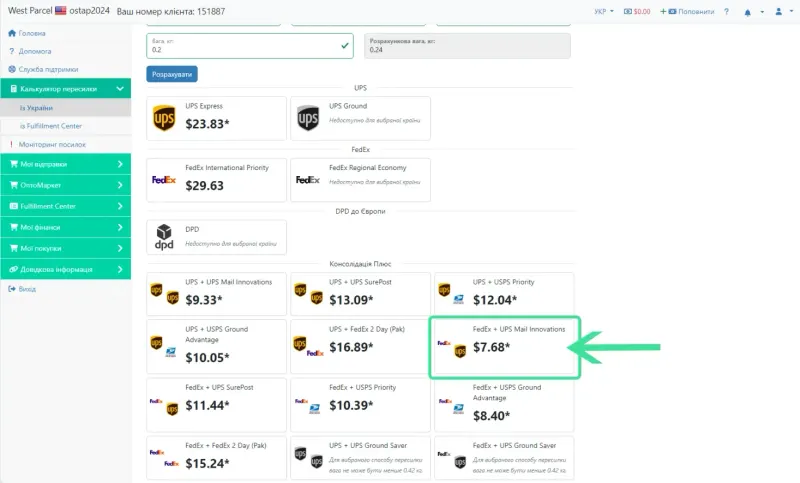800x483 pixels.
Task: Click the weight input field showing 0.2
Action: click(x=249, y=46)
